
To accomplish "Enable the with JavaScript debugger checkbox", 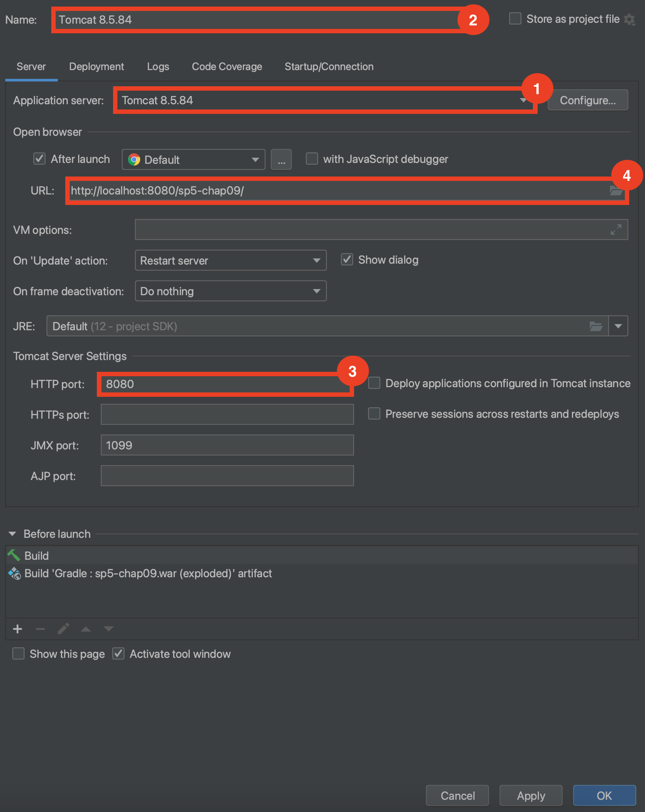I will 312,159.
